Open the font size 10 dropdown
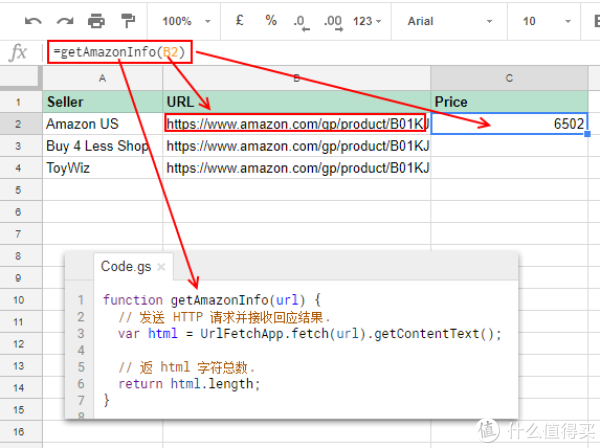The image size is (600, 448). (x=546, y=21)
